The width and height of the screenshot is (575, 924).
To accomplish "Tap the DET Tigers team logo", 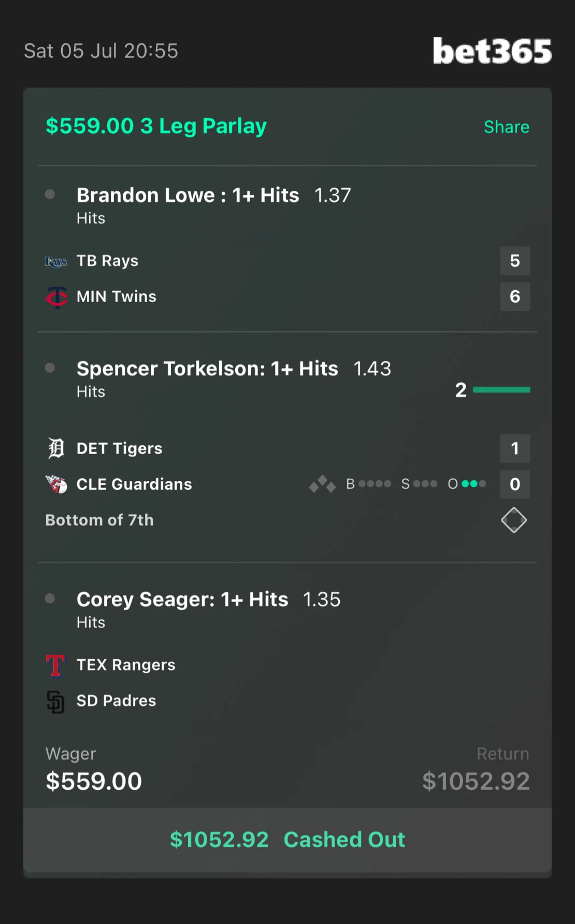I will 56,448.
